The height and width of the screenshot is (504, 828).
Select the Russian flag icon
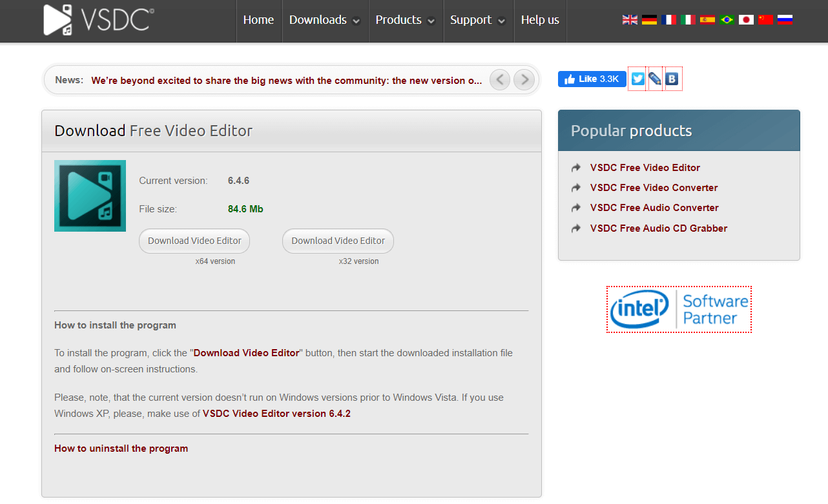(785, 19)
